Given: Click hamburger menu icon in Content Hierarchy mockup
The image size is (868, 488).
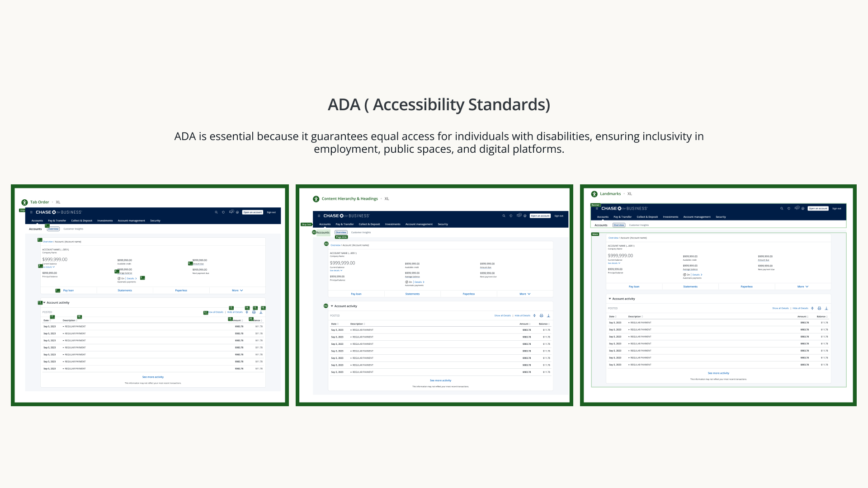Looking at the screenshot, I should [x=319, y=216].
